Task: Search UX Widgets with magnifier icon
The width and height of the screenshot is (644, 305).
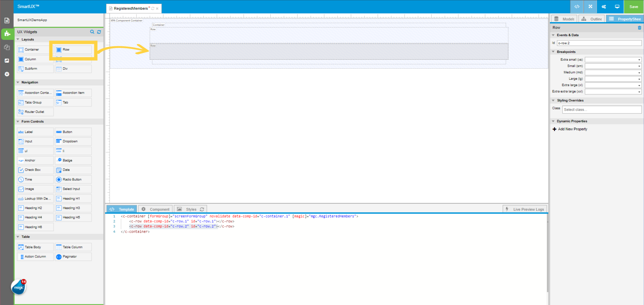Action: [92, 32]
